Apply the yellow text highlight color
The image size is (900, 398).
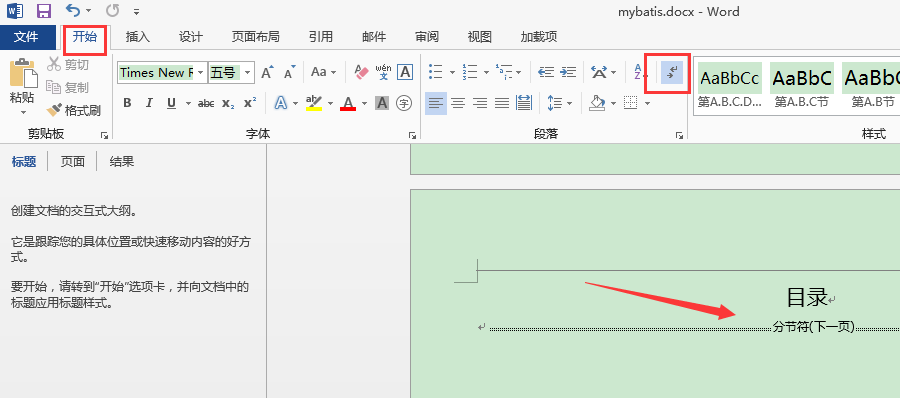[x=314, y=103]
